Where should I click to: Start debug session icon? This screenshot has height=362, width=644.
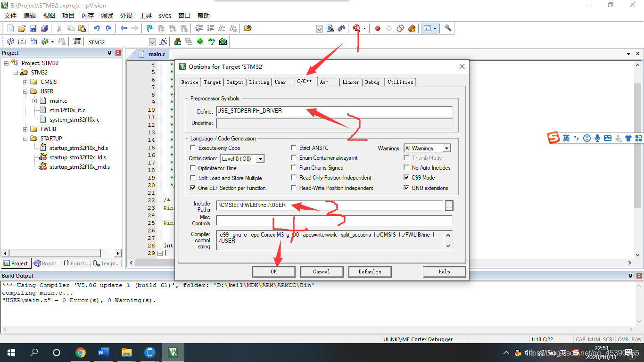coord(357,28)
